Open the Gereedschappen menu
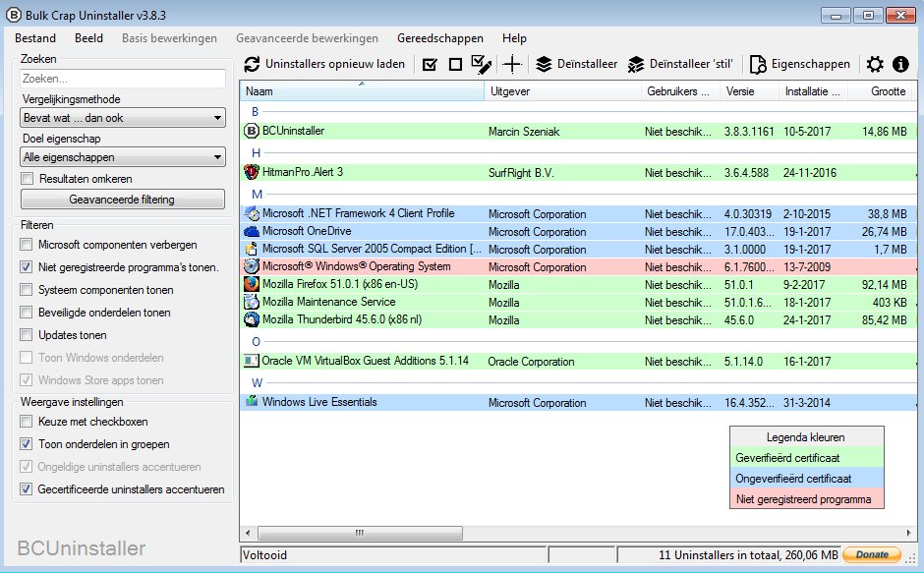This screenshot has width=924, height=573. (x=441, y=38)
